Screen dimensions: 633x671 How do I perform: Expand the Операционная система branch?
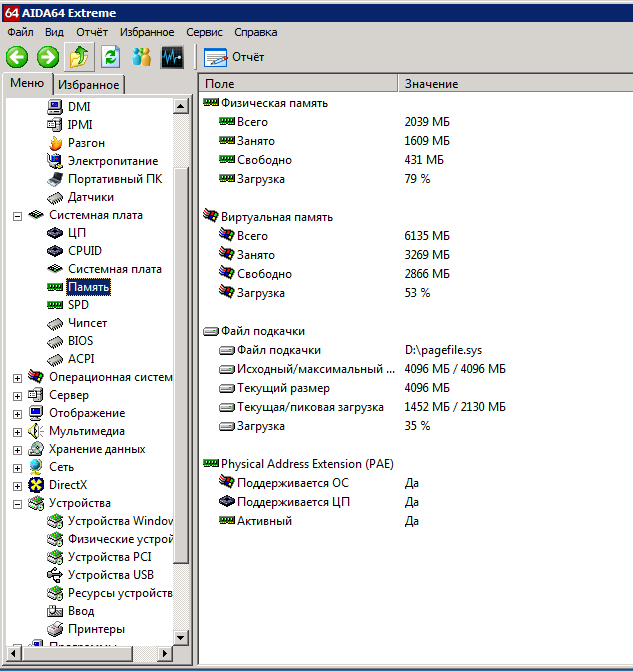[x=17, y=378]
